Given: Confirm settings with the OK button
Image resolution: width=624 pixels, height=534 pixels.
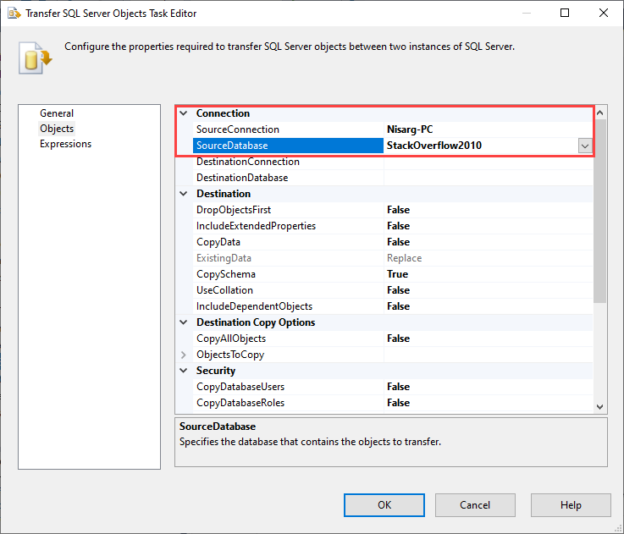Looking at the screenshot, I should tap(384, 505).
